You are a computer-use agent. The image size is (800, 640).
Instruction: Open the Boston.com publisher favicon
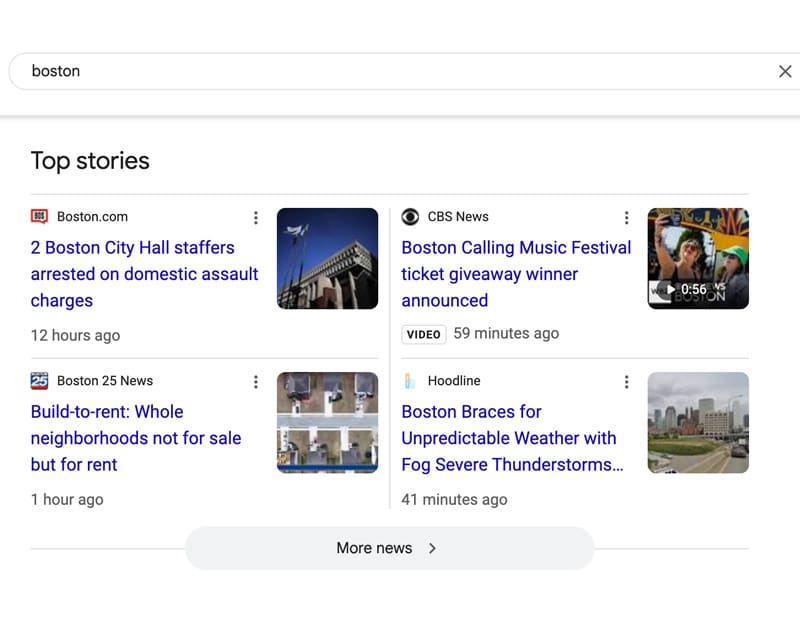[x=39, y=216]
